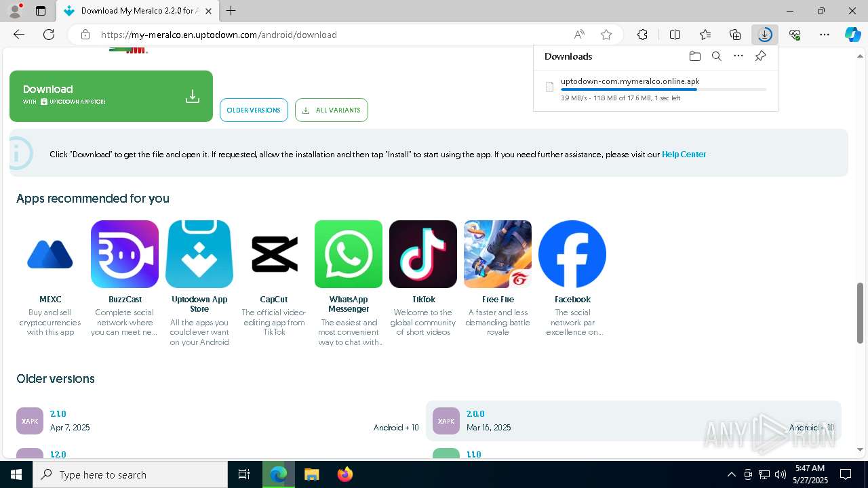Image resolution: width=868 pixels, height=488 pixels.
Task: Open Favorites list icon
Action: tap(705, 35)
